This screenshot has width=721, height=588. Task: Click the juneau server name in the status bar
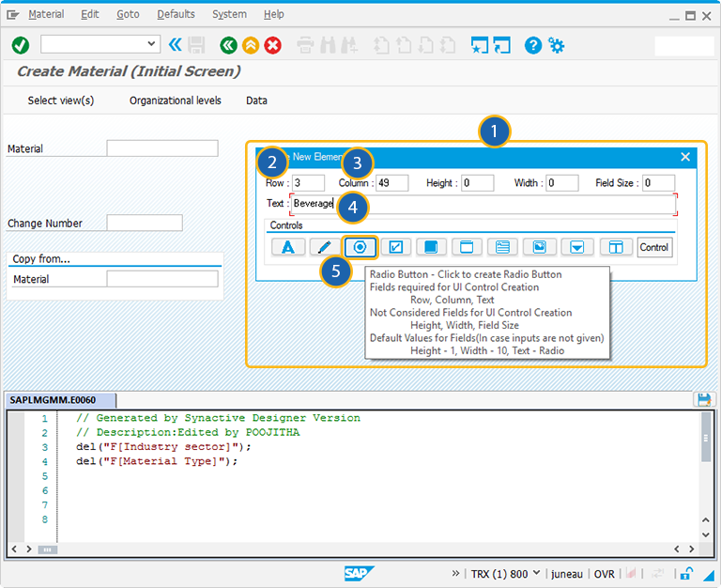(x=566, y=574)
